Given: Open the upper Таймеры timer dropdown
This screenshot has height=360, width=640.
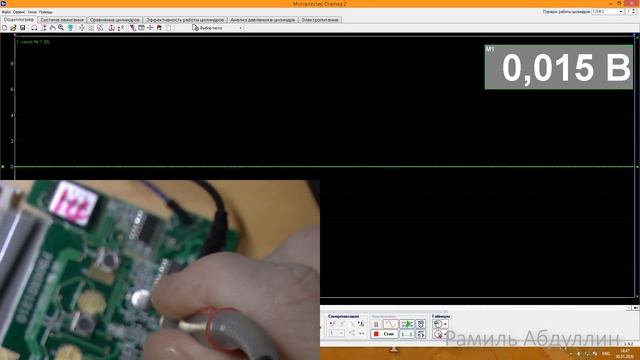Looking at the screenshot, I should pyautogui.click(x=445, y=324).
